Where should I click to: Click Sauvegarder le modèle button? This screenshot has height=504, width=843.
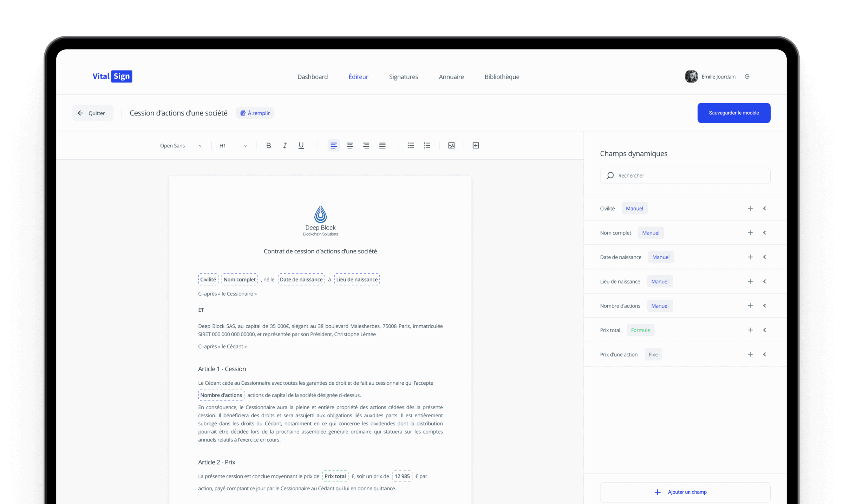pos(733,113)
